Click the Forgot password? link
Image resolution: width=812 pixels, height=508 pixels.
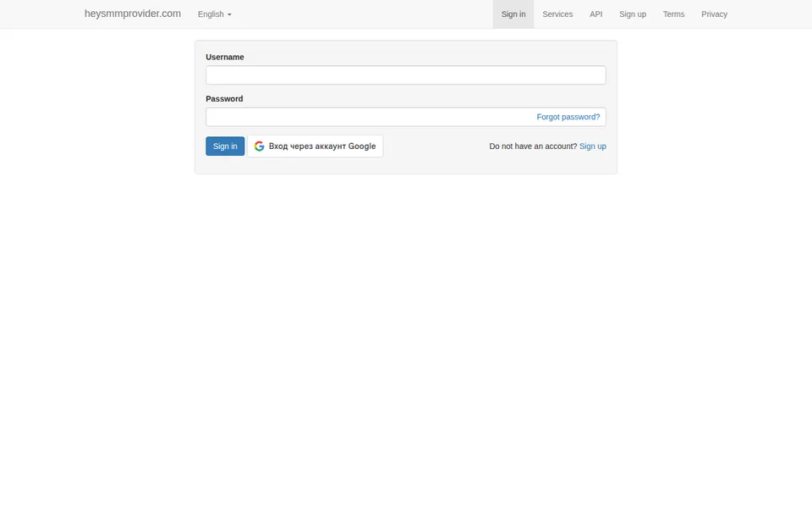[x=568, y=117]
